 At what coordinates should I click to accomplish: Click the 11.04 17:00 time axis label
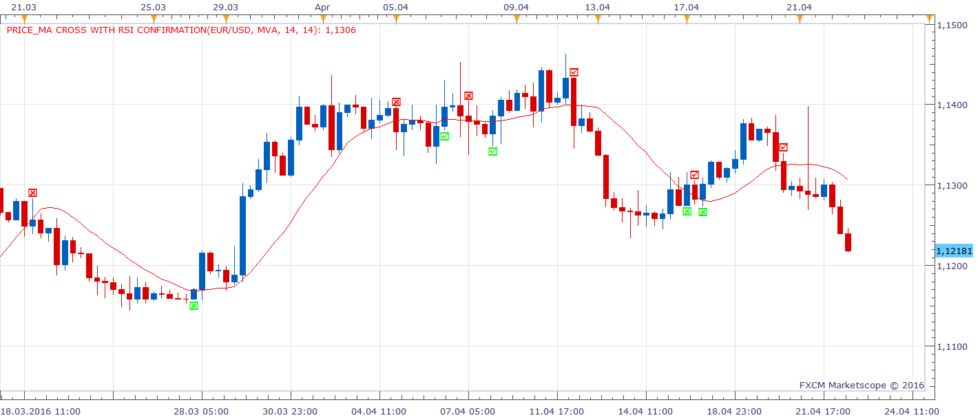click(556, 412)
